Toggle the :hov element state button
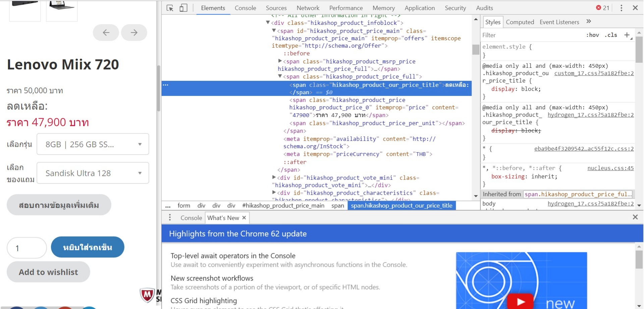644x309 pixels. pos(592,35)
